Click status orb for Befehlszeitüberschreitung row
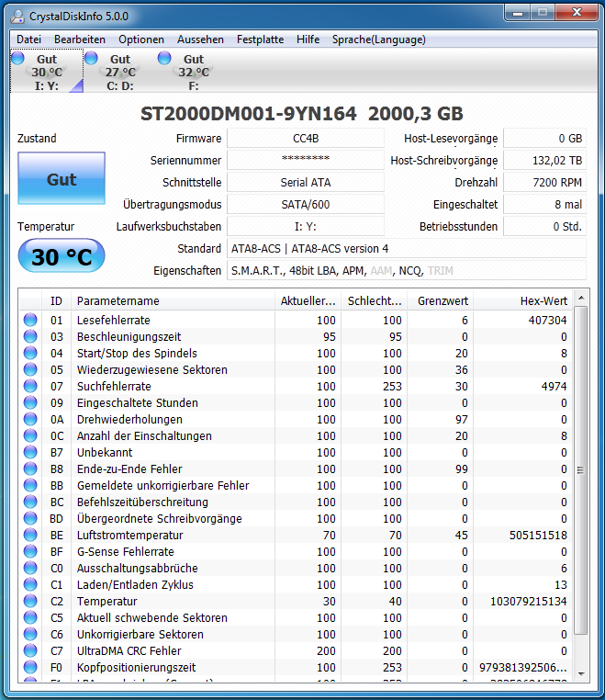 tap(30, 502)
